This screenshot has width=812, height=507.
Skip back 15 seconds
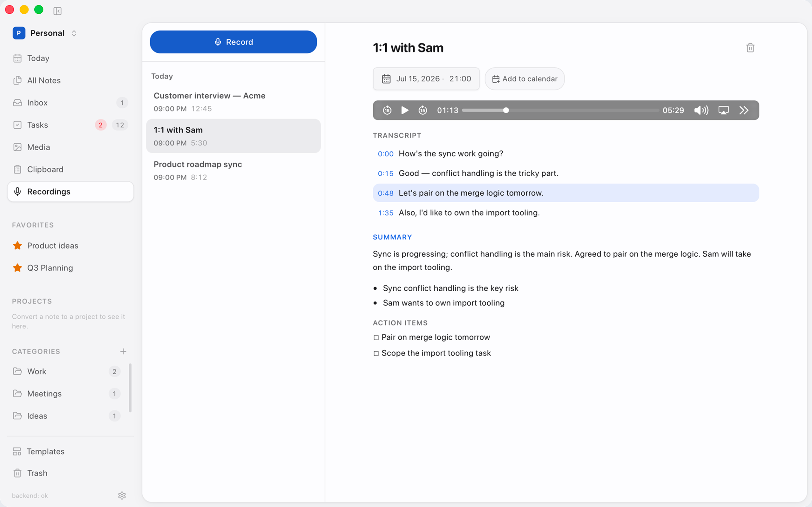387,110
